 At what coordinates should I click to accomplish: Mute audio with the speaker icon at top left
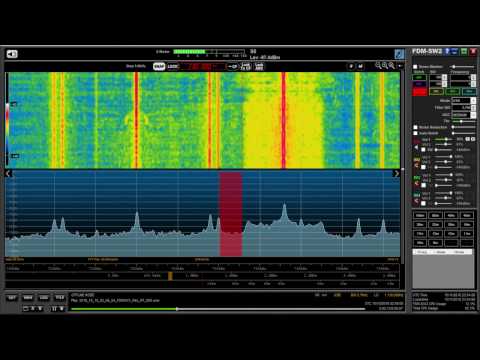click(12, 54)
